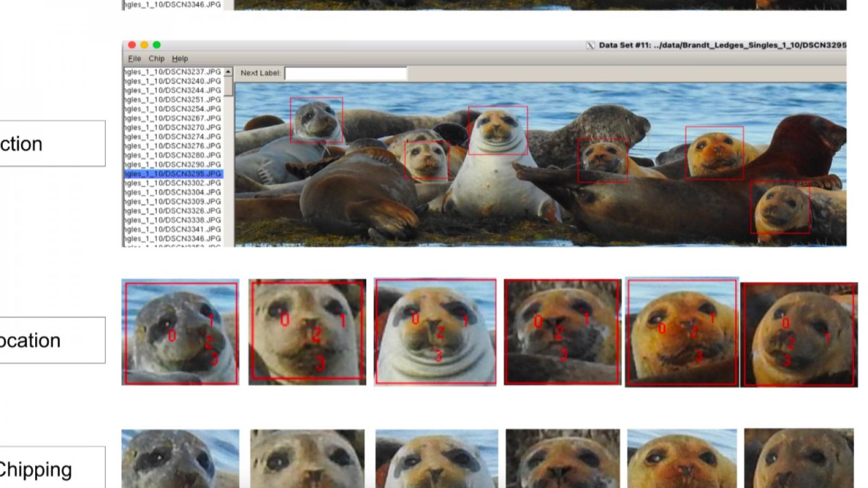
Task: Minimize the Data Set #11 window
Action: coord(144,45)
